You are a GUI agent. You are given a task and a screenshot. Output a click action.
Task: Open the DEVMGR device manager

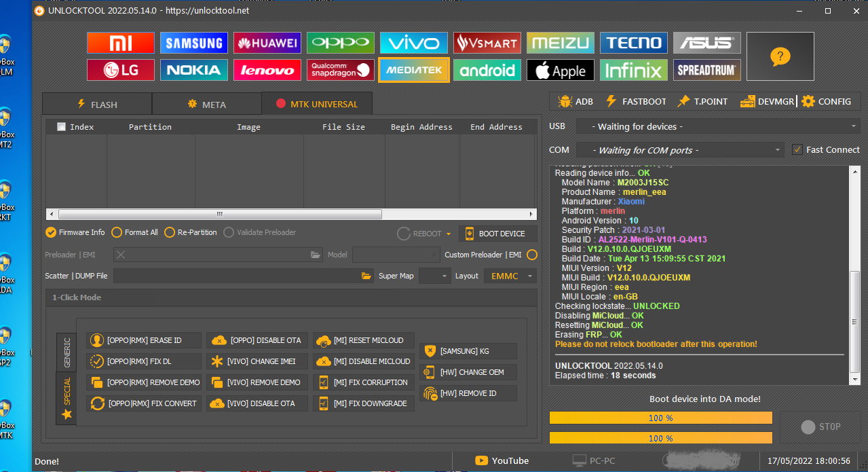(x=767, y=101)
